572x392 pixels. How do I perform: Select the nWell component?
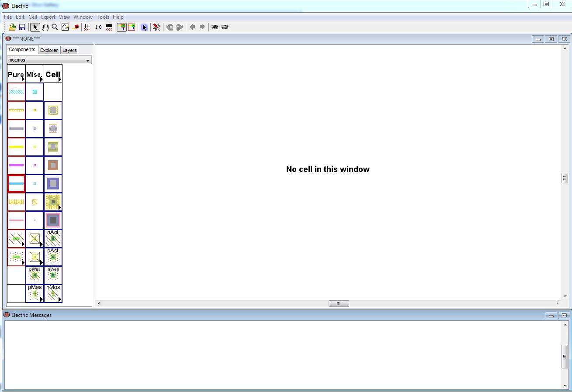[53, 275]
